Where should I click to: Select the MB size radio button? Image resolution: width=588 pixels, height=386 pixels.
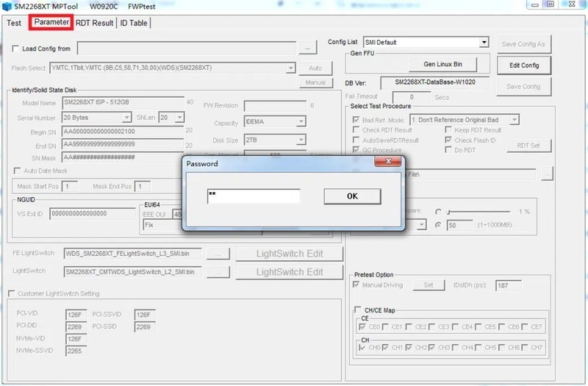click(438, 225)
